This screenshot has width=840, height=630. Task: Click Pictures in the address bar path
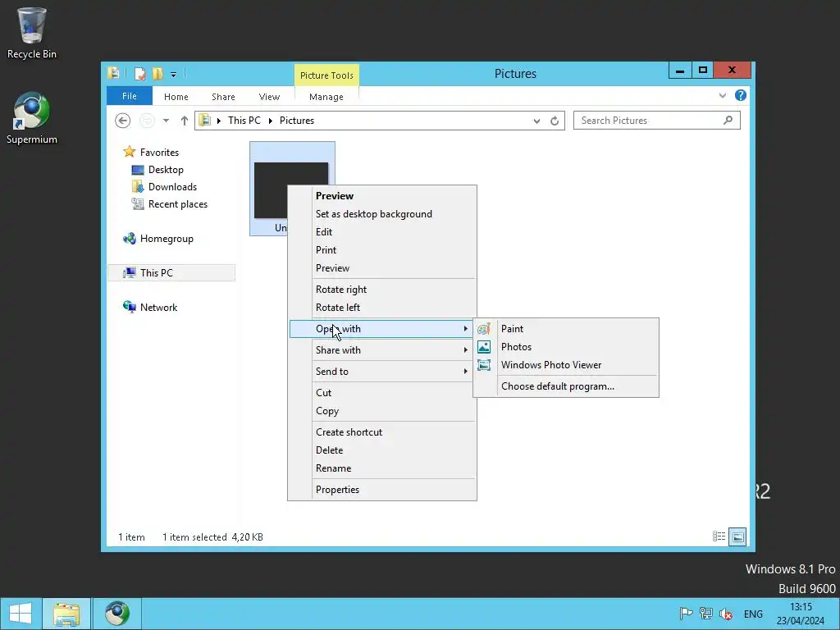click(297, 121)
